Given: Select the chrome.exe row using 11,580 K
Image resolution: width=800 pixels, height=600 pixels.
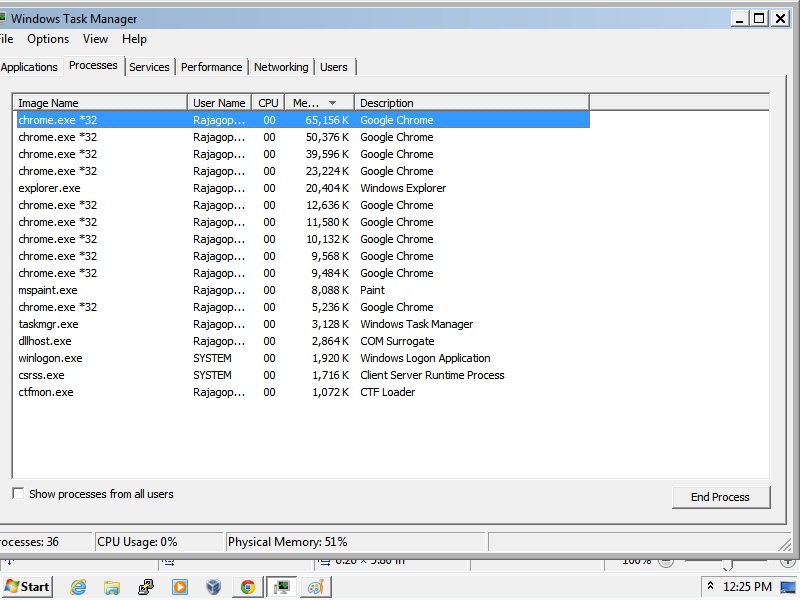Looking at the screenshot, I should point(302,222).
